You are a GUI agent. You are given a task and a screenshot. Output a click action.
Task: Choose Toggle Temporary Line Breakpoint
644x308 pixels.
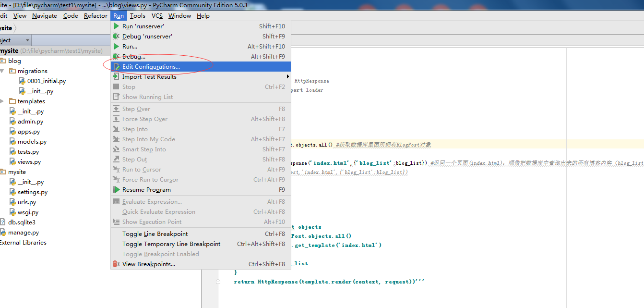pos(201,244)
